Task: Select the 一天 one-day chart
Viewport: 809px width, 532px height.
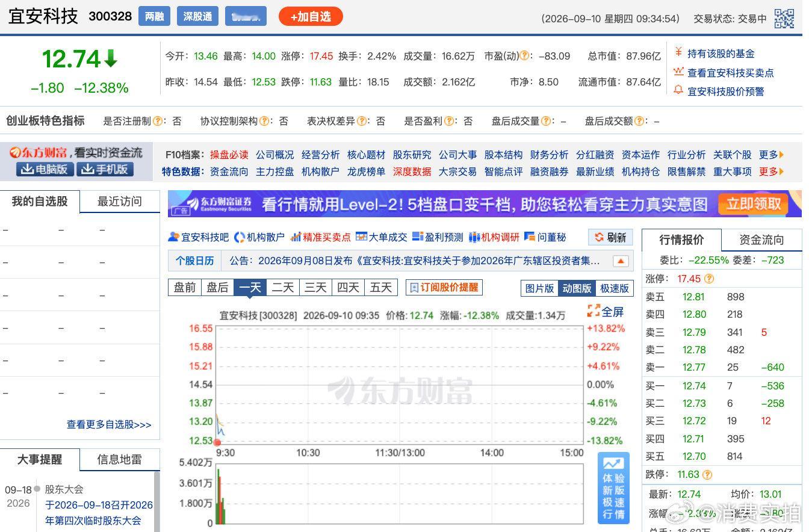Action: (x=250, y=288)
